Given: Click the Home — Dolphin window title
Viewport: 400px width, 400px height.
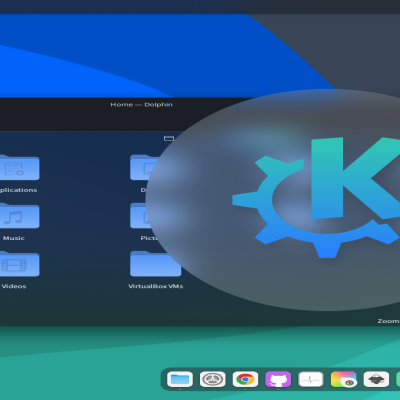Looking at the screenshot, I should pos(141,105).
